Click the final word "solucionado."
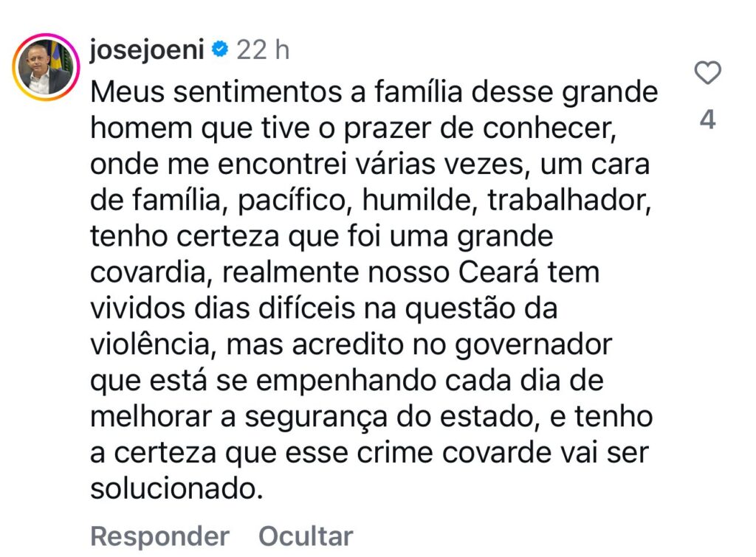This screenshot has height=557, width=756. pos(176,489)
